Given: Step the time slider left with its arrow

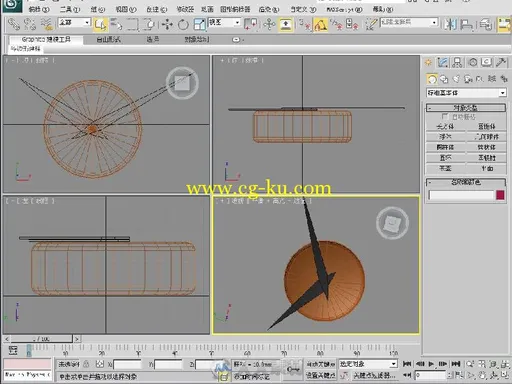Looking at the screenshot, I should tap(7, 339).
